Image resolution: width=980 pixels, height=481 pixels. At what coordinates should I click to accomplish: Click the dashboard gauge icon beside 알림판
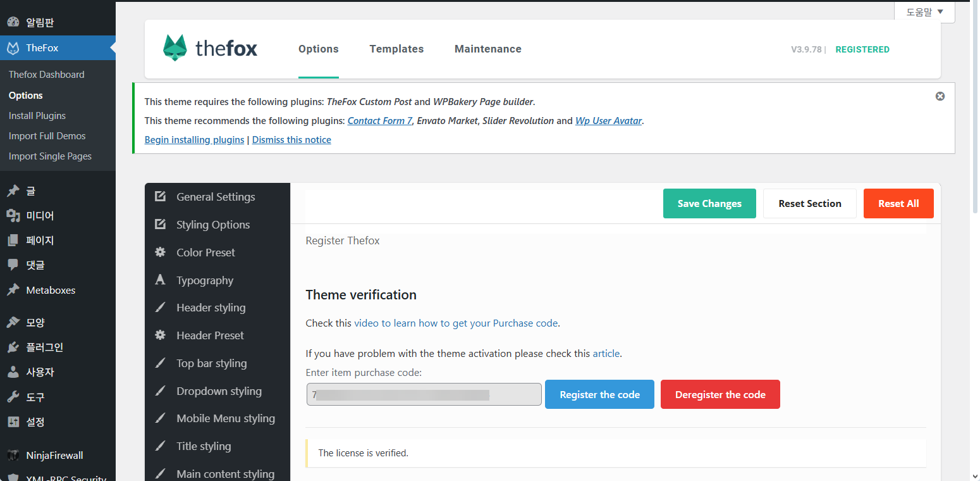click(x=13, y=23)
